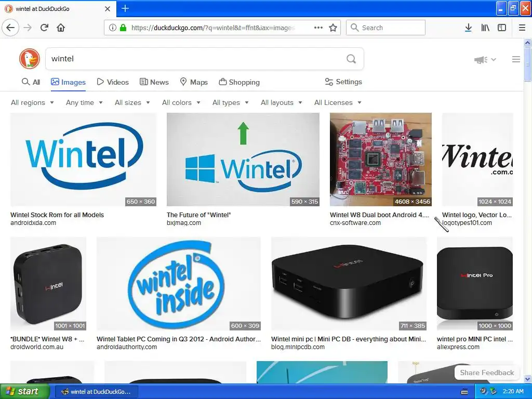Reload the page with the refresh icon

pos(45,28)
